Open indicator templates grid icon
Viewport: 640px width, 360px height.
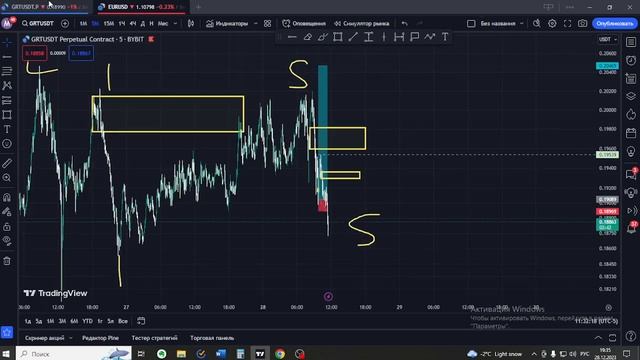point(267,24)
